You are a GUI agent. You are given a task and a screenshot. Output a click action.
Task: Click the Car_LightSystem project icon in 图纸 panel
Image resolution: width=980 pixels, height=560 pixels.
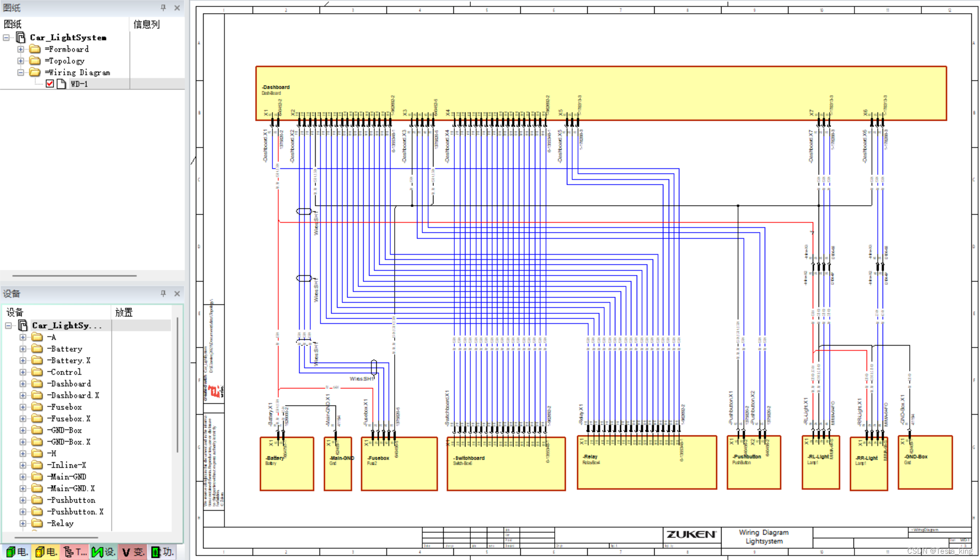(x=20, y=37)
